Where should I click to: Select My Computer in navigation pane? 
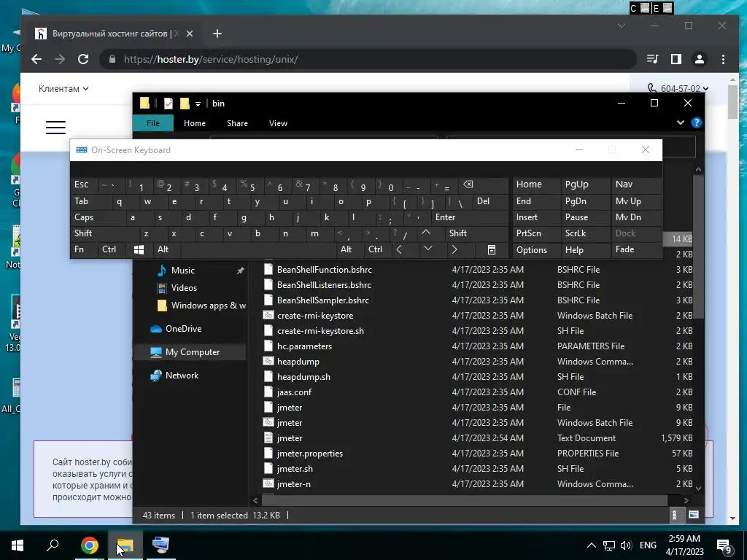point(190,352)
